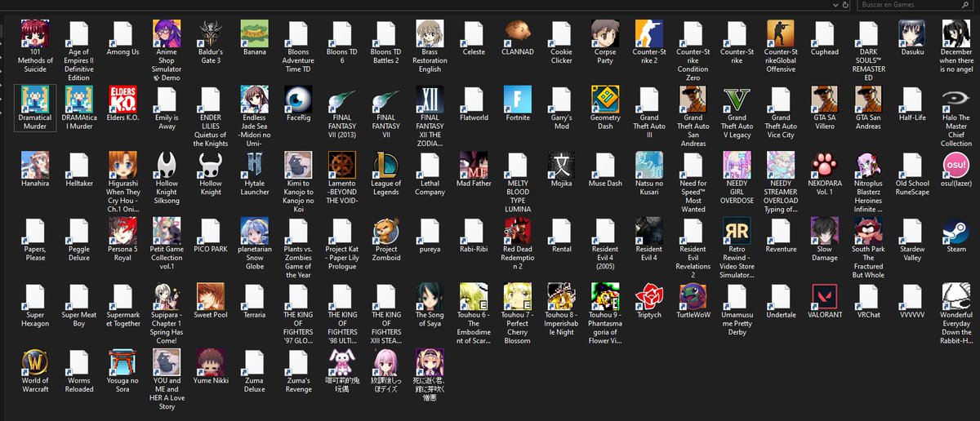Click the Anime Shop Simulator Demo icon
Screen dimensions: 980x421
pyautogui.click(x=167, y=33)
